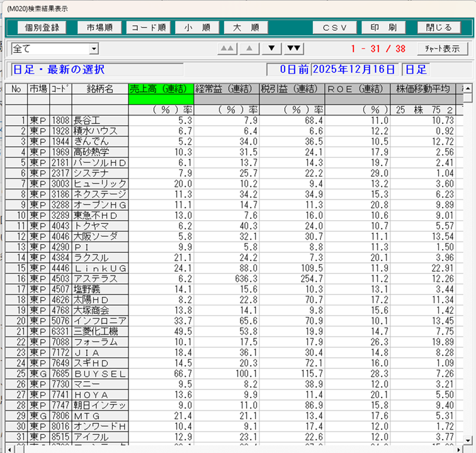Sort by market with 市場順 button
This screenshot has height=453, width=476.
pyautogui.click(x=99, y=28)
